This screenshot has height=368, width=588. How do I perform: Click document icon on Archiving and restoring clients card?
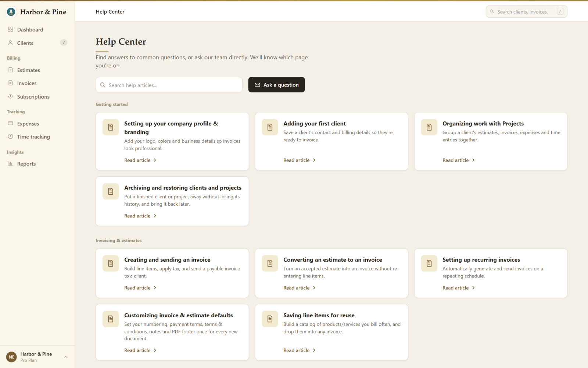coord(111,191)
